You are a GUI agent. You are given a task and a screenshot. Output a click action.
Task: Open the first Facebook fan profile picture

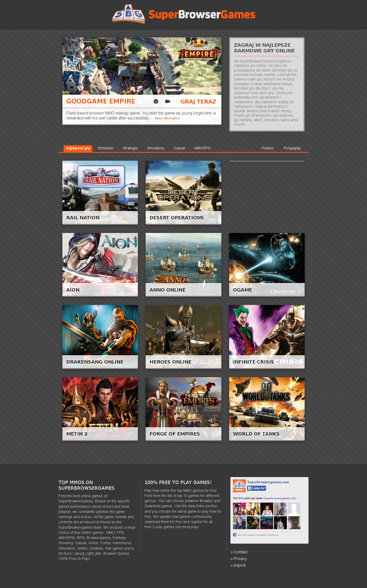tap(239, 509)
